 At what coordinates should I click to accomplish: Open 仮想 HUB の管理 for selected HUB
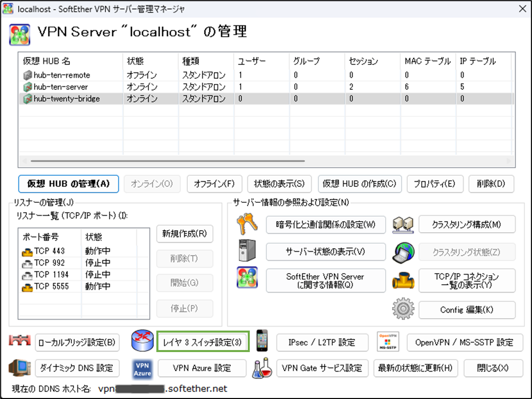(x=68, y=184)
